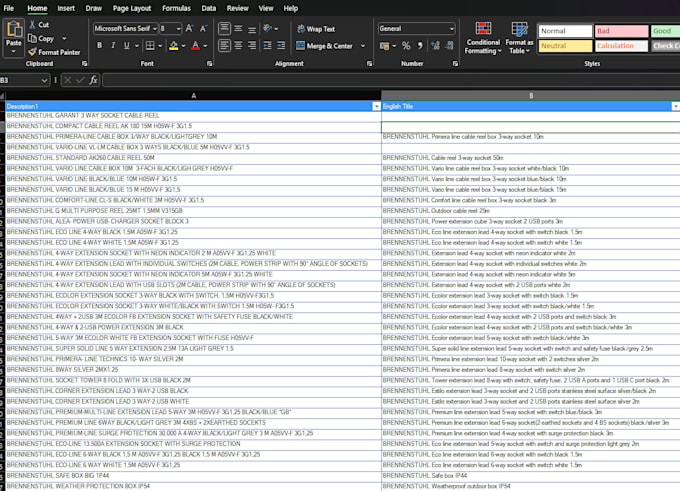Toggle Bold formatting

click(x=99, y=46)
